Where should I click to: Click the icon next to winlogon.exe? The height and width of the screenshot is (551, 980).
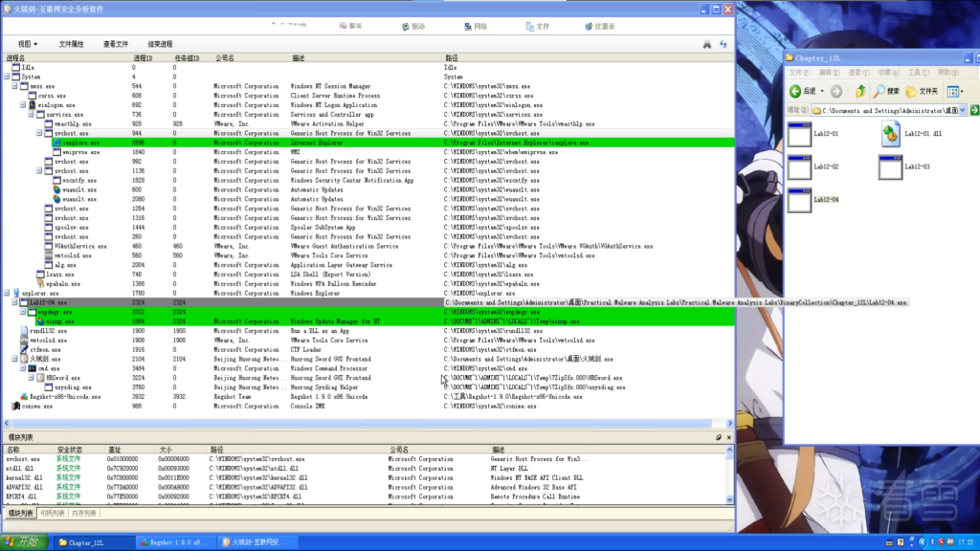[x=32, y=105]
